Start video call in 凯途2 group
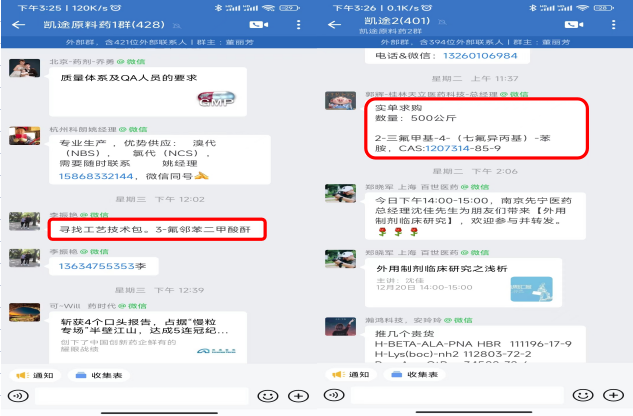Image resolution: width=633 pixels, height=416 pixels. [x=574, y=25]
